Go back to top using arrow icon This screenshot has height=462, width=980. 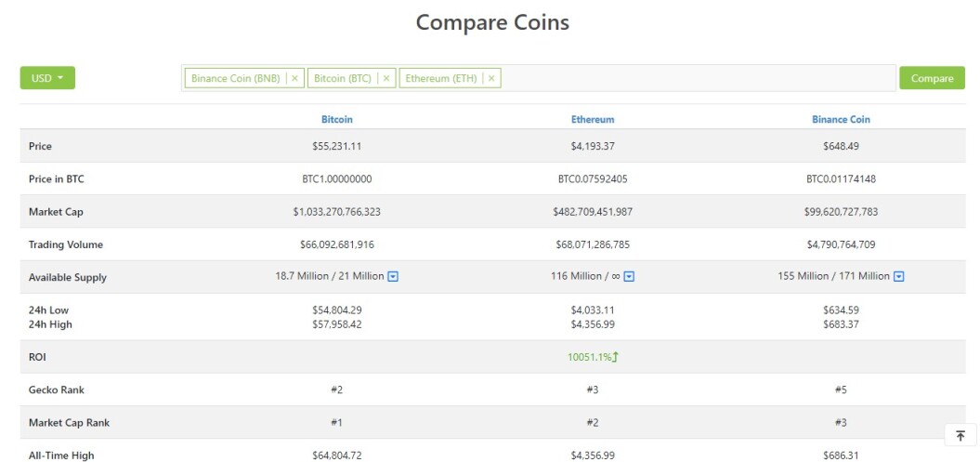[960, 436]
